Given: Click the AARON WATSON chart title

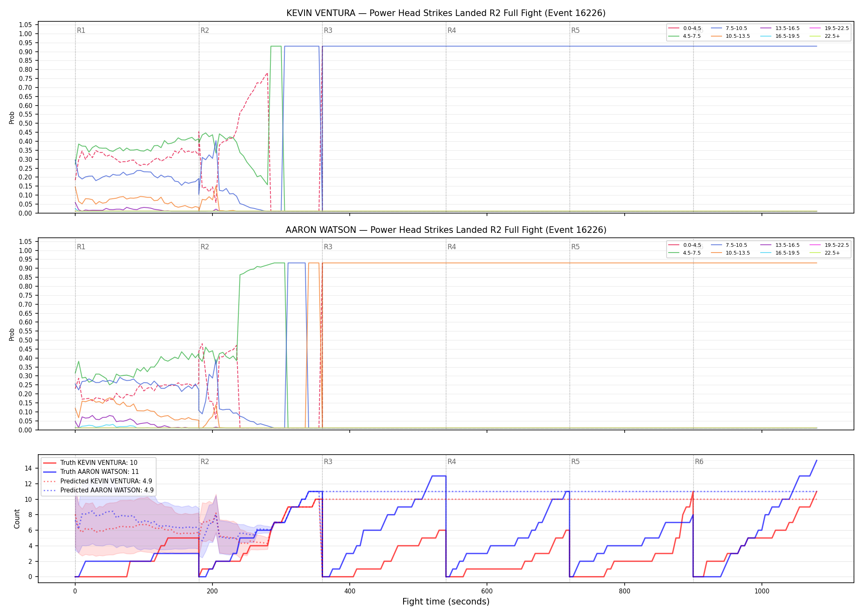Looking at the screenshot, I should (446, 230).
